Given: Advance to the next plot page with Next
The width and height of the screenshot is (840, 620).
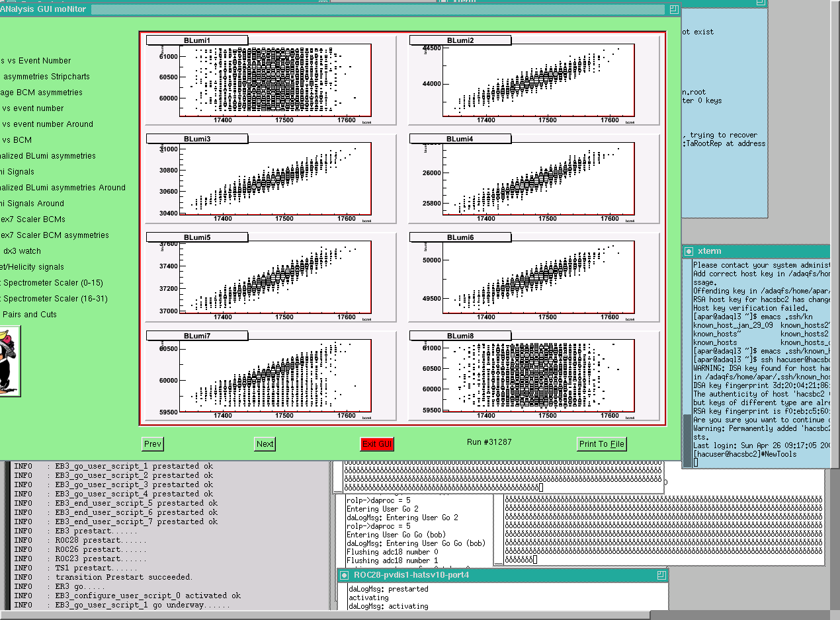Looking at the screenshot, I should tap(265, 444).
